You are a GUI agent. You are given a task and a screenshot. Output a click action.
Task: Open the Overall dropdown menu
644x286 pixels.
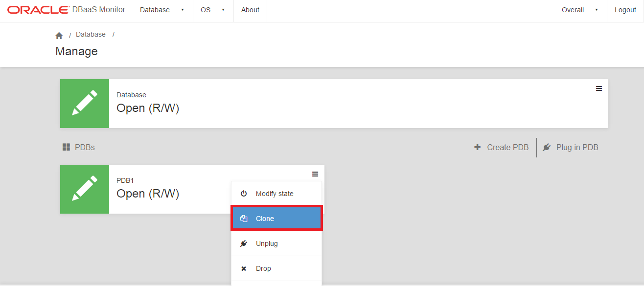(579, 10)
